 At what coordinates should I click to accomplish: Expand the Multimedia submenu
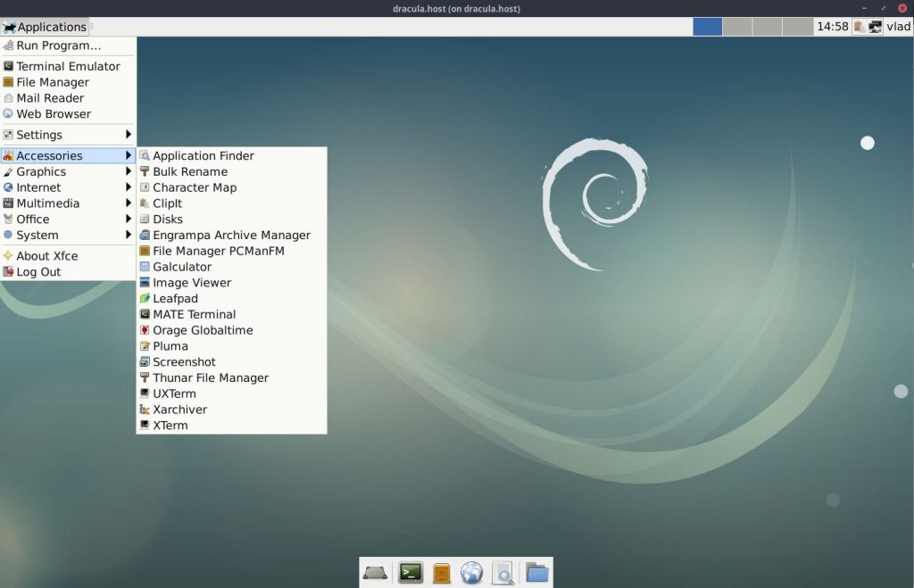pos(68,203)
